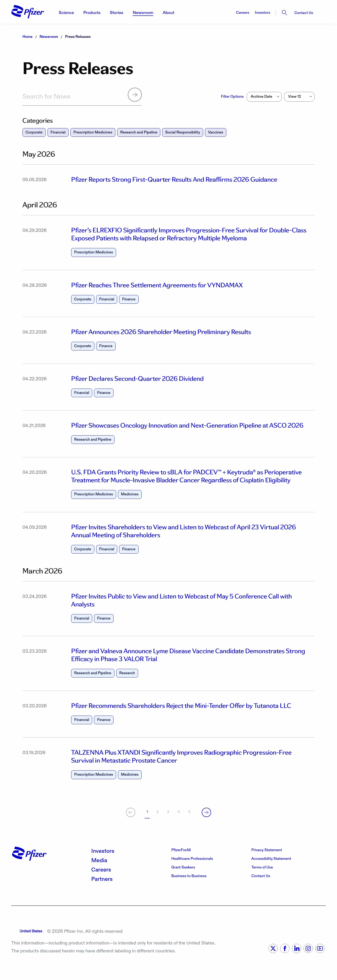Screen dimensions: 337x980
Task: Open first-quarter results press release link
Action: click(174, 180)
